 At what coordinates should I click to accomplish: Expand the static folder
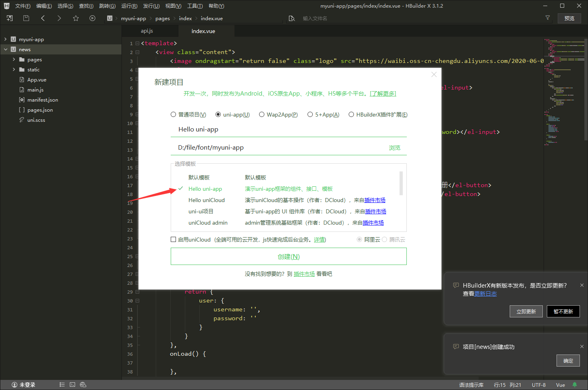[14, 70]
